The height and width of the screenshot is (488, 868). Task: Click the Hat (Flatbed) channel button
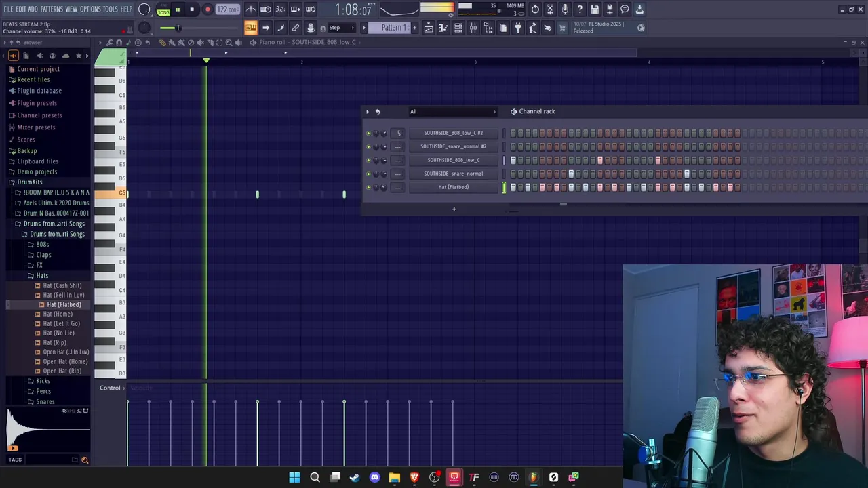click(453, 187)
